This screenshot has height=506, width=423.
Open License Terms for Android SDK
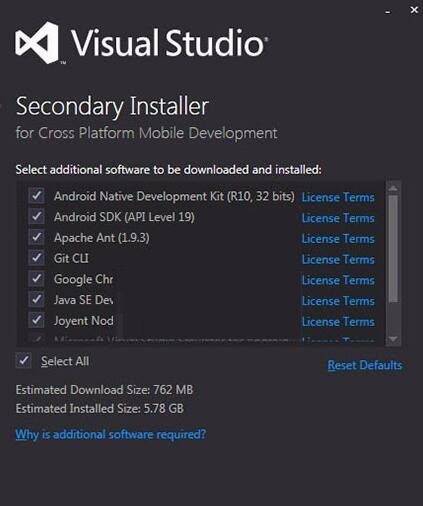tap(338, 218)
